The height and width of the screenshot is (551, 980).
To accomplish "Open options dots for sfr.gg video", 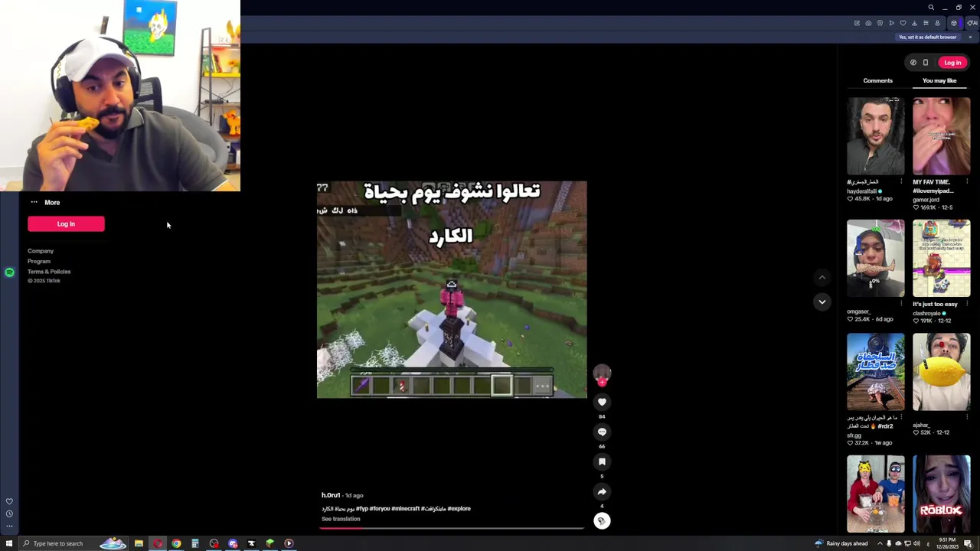I will [901, 418].
